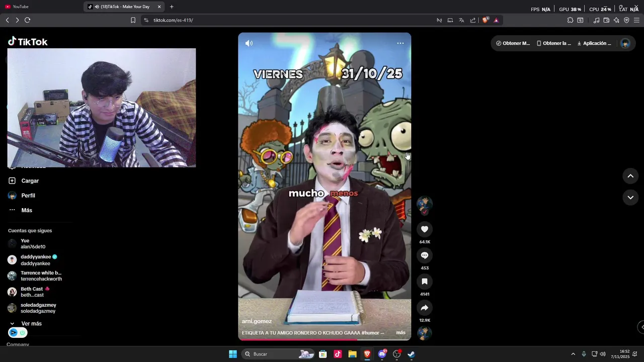The image size is (644, 362).
Task: Open the Leo AI sparkle icon
Action: click(616, 20)
